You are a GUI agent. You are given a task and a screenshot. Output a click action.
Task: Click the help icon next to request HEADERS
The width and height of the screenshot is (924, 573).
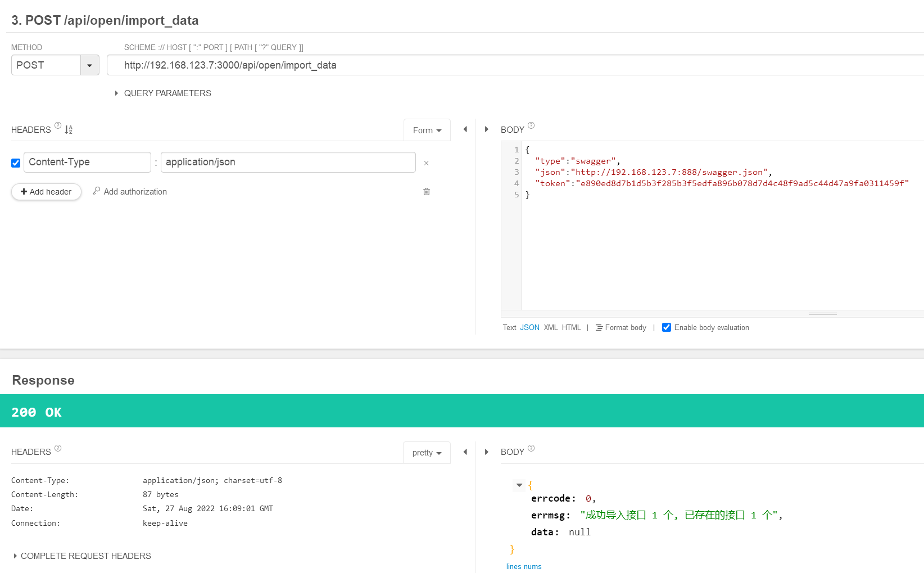coord(58,125)
